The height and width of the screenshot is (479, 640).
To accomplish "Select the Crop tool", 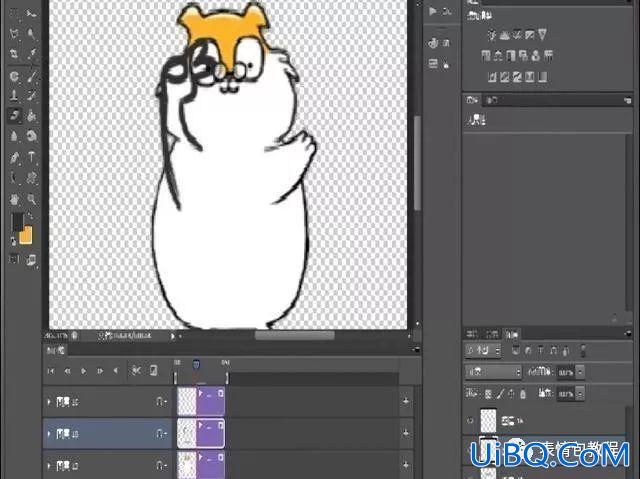I will (x=15, y=53).
